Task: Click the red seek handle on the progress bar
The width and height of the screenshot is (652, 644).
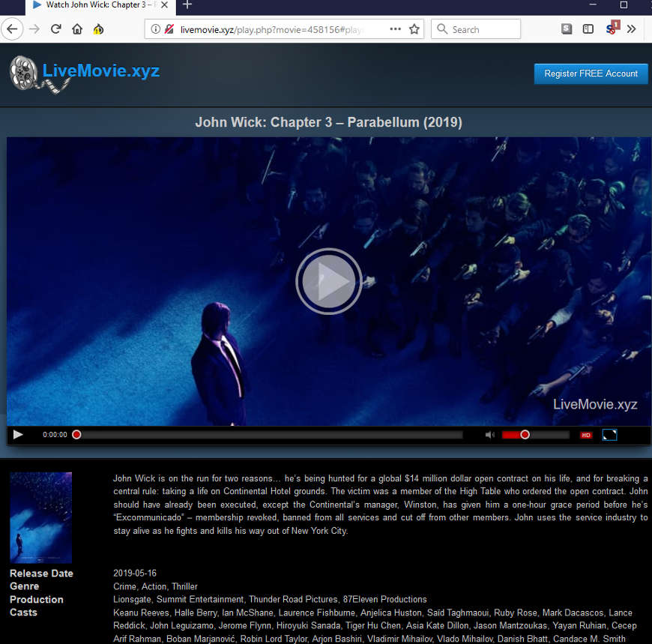Action: tap(76, 434)
